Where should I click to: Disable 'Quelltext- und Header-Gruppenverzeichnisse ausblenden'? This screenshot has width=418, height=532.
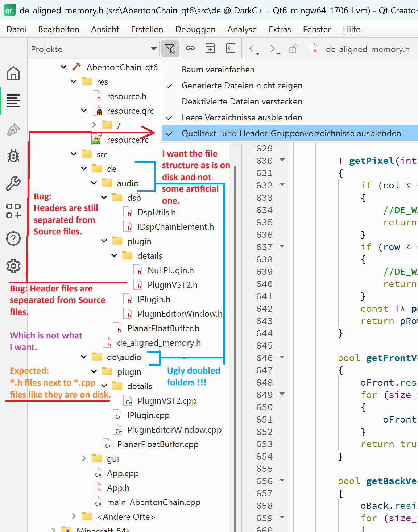point(291,133)
